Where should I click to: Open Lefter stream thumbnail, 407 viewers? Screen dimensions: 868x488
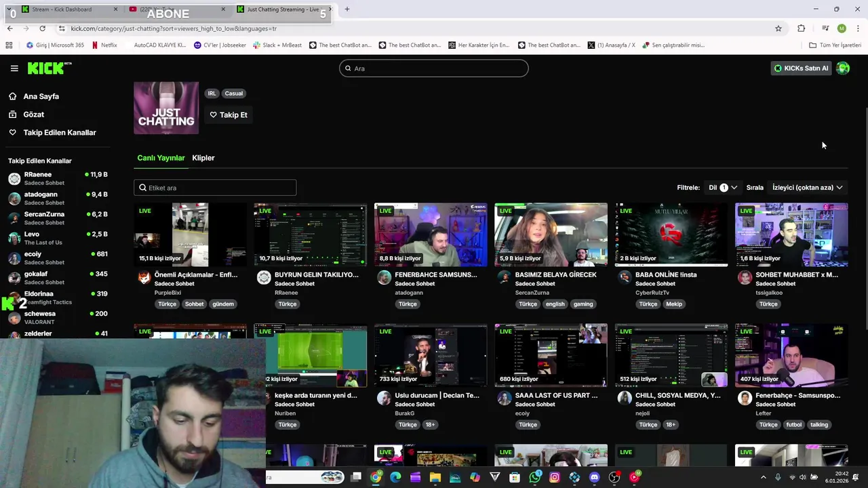791,355
